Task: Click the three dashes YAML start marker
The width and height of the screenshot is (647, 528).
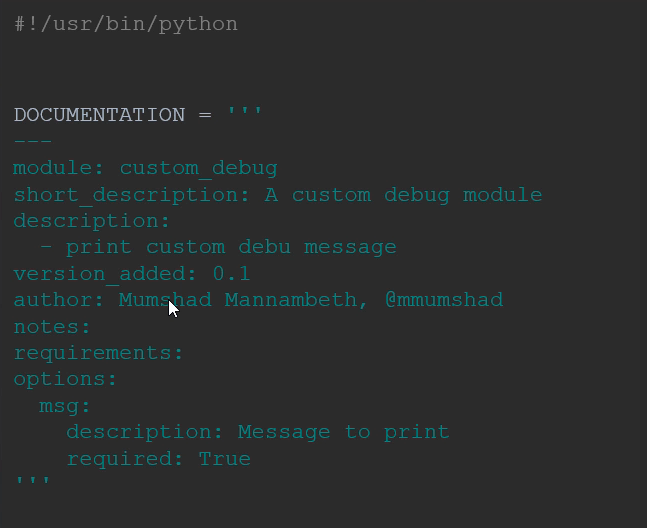Action: pos(33,141)
